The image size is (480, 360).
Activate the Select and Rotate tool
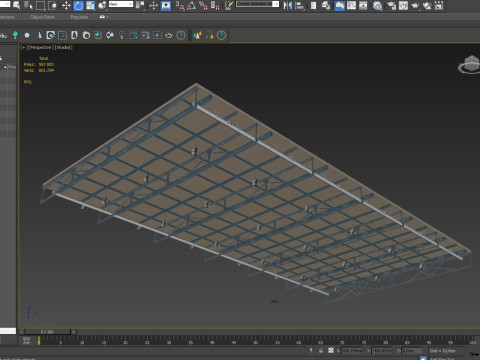[x=78, y=5]
